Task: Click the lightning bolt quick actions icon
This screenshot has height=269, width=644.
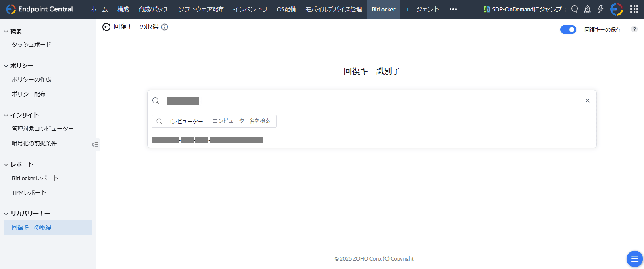Action: tap(600, 9)
